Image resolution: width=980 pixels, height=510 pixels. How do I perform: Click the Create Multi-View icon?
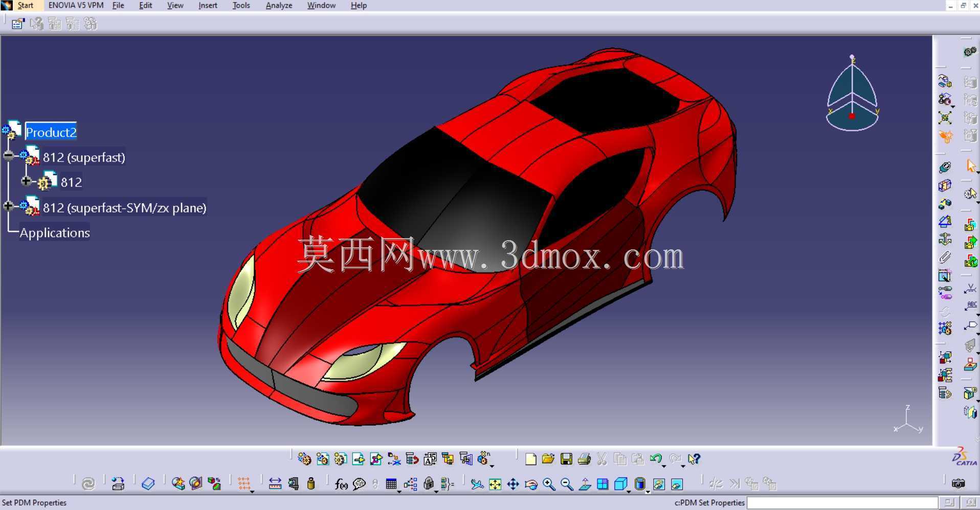pyautogui.click(x=603, y=484)
